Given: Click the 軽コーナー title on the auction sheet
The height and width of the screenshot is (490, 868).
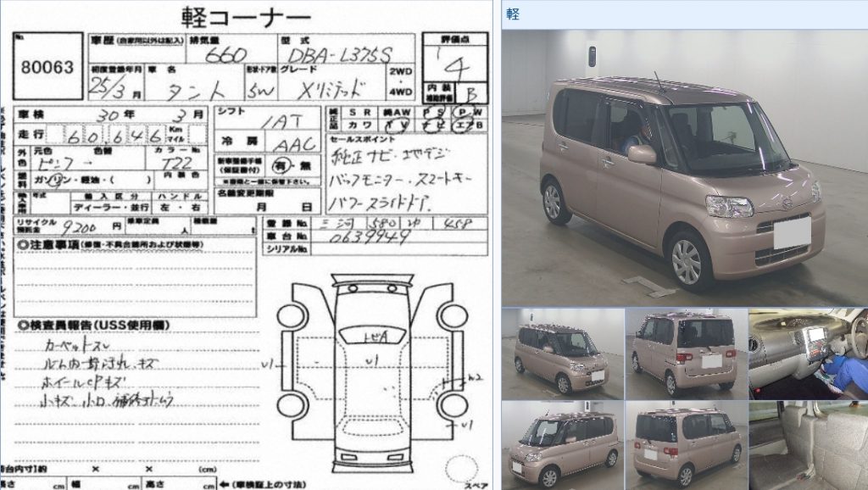Looking at the screenshot, I should click(x=246, y=17).
